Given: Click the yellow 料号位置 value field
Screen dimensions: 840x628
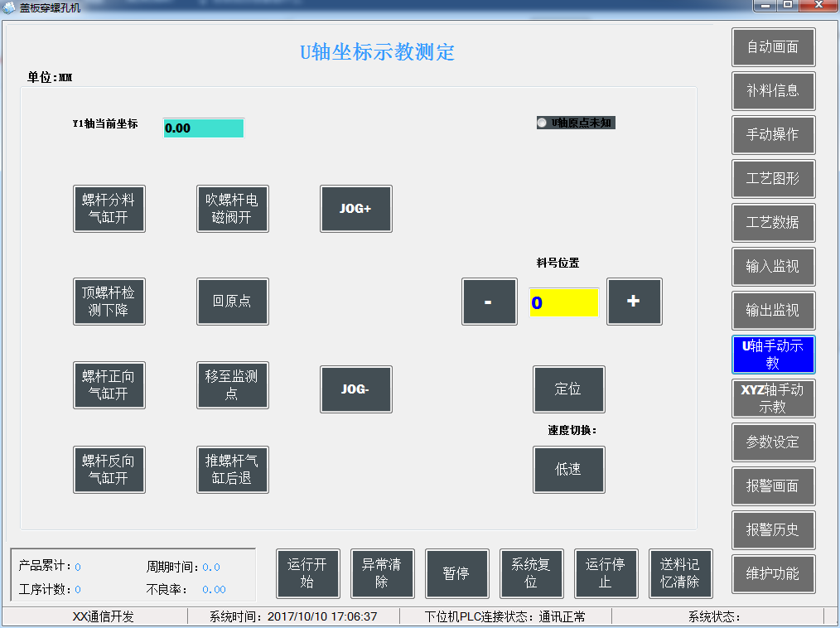Looking at the screenshot, I should 563,302.
